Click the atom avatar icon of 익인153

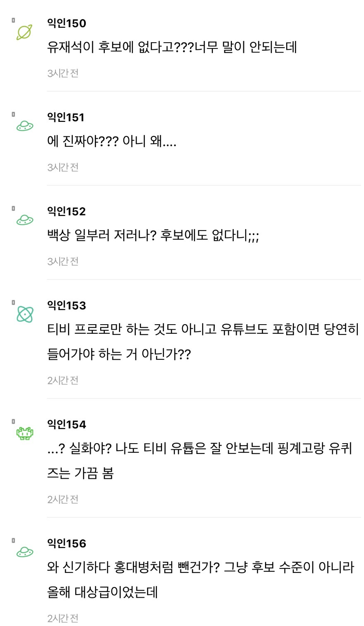tap(24, 314)
